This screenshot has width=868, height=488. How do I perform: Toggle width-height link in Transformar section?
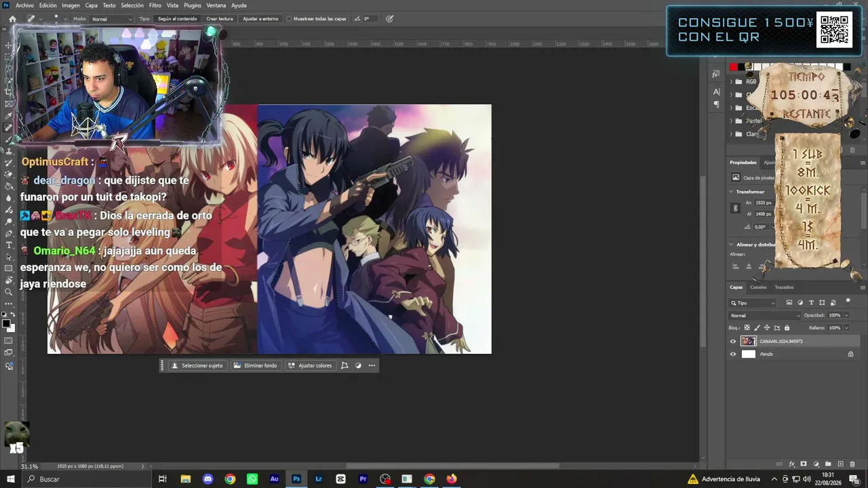point(736,208)
